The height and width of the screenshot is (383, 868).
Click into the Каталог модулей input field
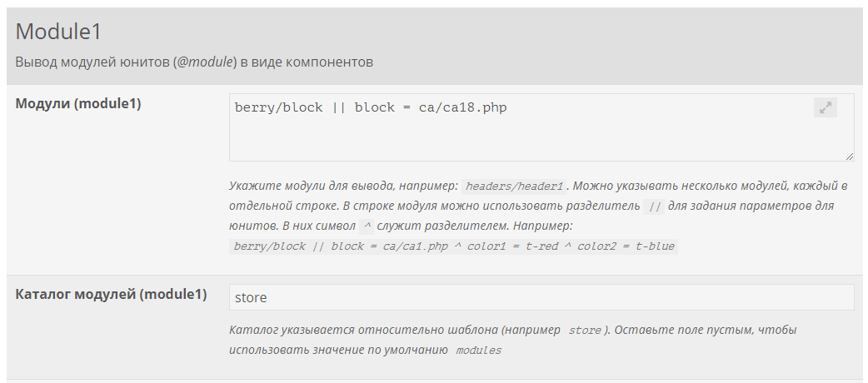541,297
